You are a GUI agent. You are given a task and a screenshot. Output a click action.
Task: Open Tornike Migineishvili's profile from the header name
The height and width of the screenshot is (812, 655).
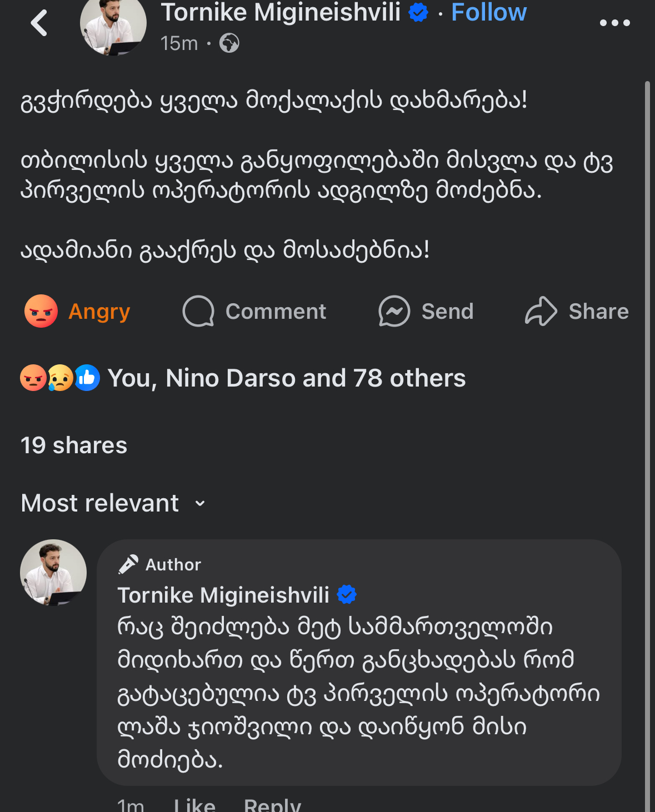pyautogui.click(x=281, y=12)
